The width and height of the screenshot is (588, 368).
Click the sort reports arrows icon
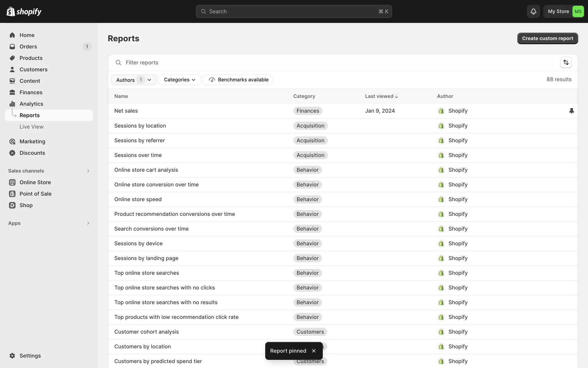[x=566, y=63]
